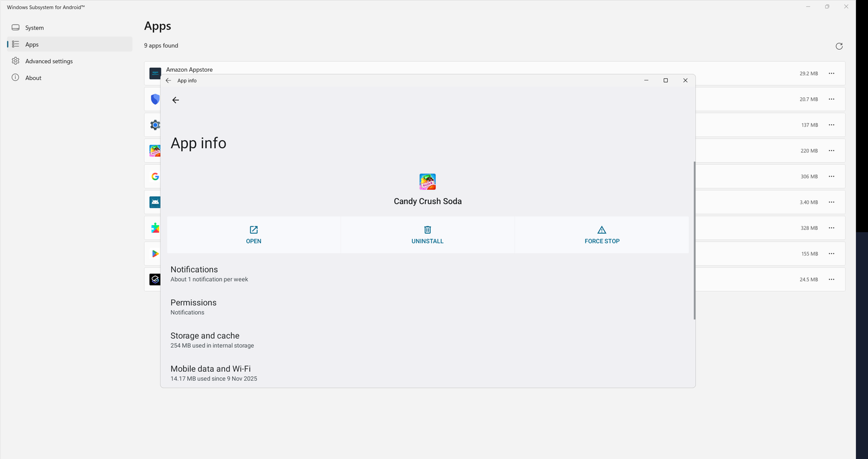Click the Amazon Appstore icon in apps list

click(155, 74)
